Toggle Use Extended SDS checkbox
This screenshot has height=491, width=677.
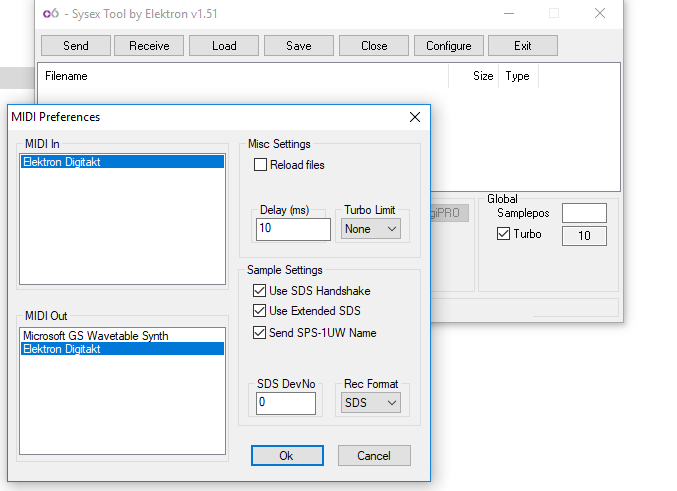click(x=259, y=310)
